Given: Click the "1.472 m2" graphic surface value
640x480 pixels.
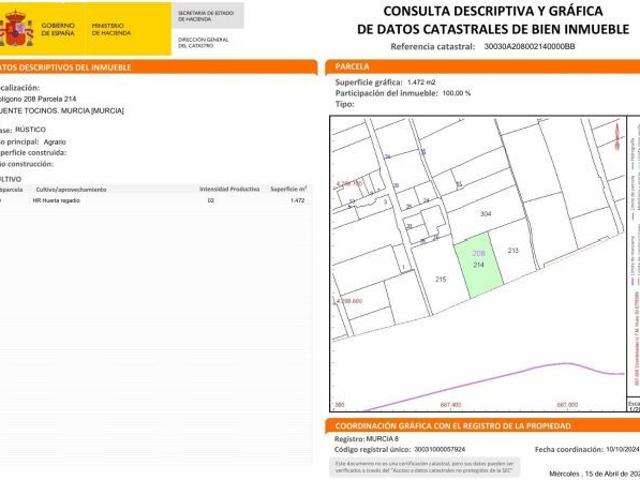Looking at the screenshot, I should coord(422,82).
